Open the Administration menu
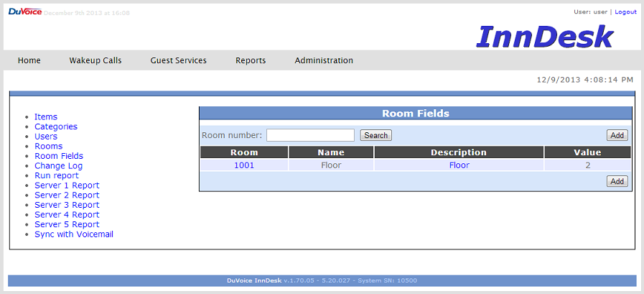The image size is (644, 294). 324,60
